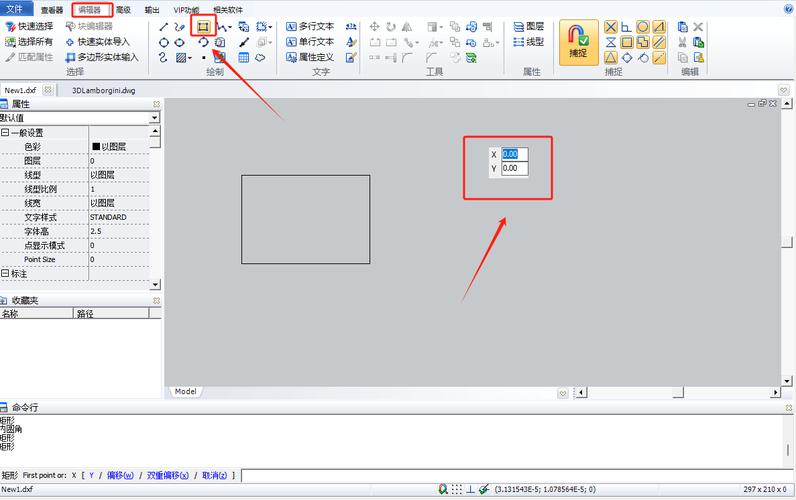Select the Spline curve tool
This screenshot has width=796, height=500.
163,57
